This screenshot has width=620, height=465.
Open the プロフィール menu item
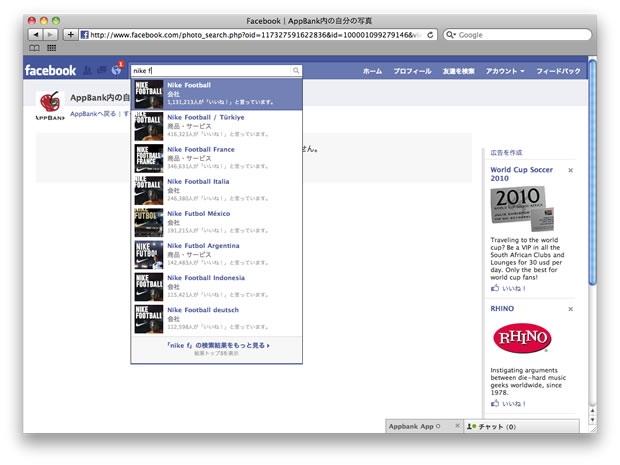click(412, 71)
